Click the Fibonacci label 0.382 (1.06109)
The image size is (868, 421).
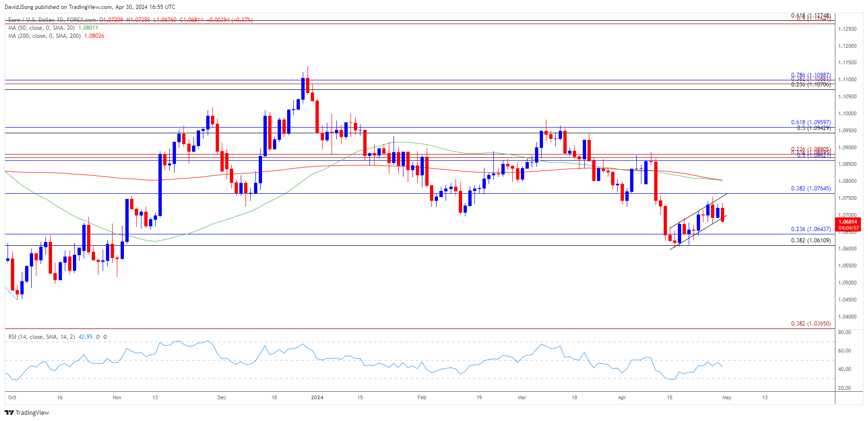pyautogui.click(x=811, y=241)
